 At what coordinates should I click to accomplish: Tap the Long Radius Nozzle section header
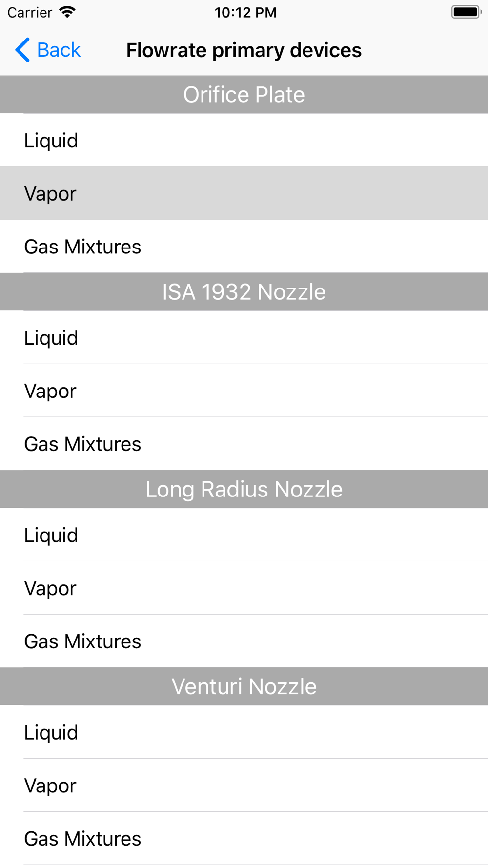point(244,489)
